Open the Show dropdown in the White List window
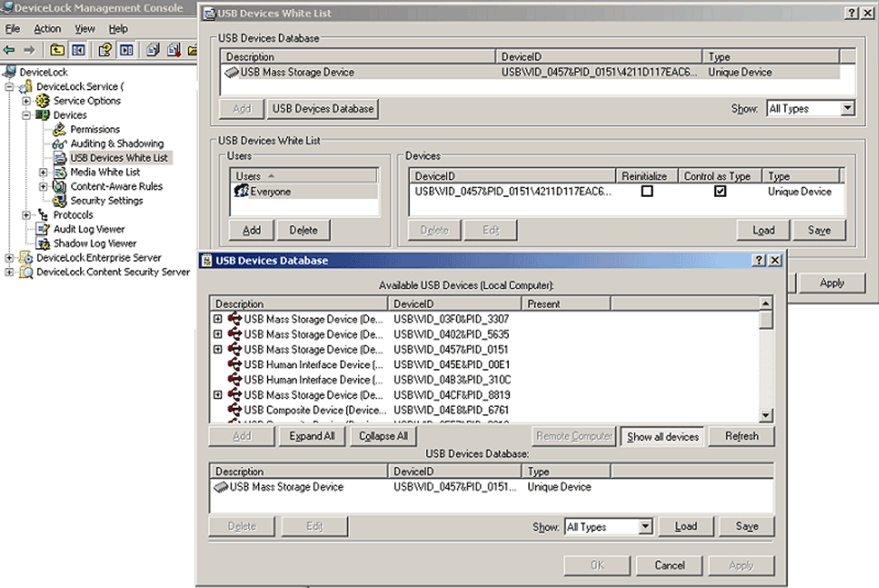Screen dimensions: 879x588 [x=847, y=109]
